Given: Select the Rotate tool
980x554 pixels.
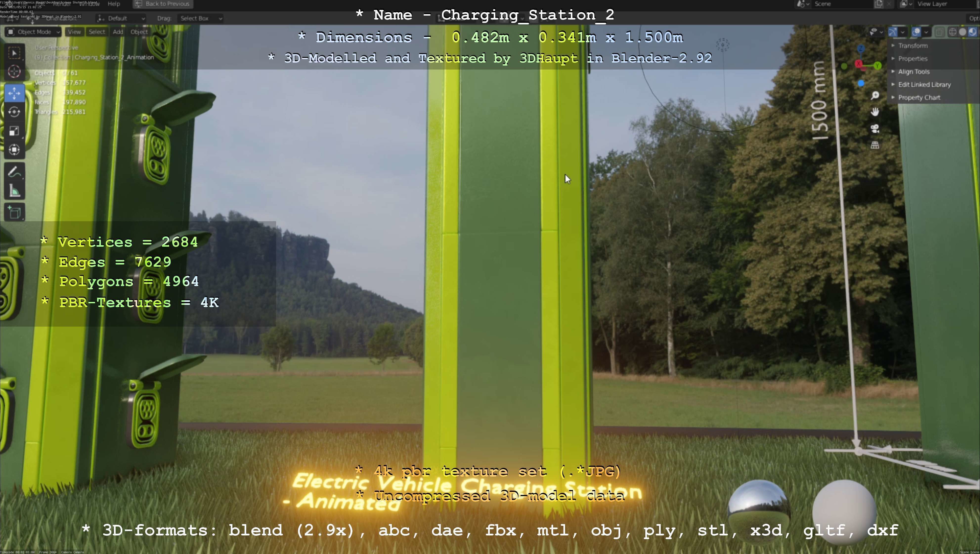Looking at the screenshot, I should coord(14,112).
